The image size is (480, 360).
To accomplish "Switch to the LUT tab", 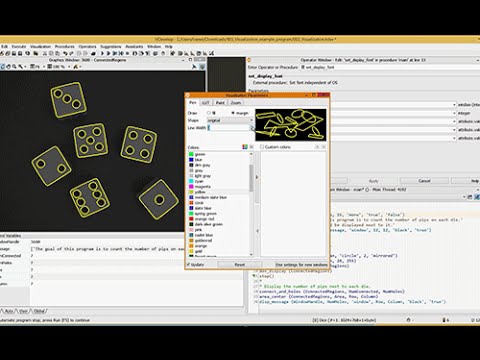I will (x=206, y=103).
